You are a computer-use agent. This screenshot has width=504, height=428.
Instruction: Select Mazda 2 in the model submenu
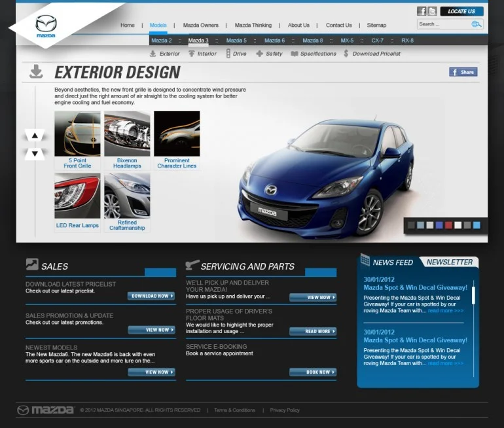162,41
